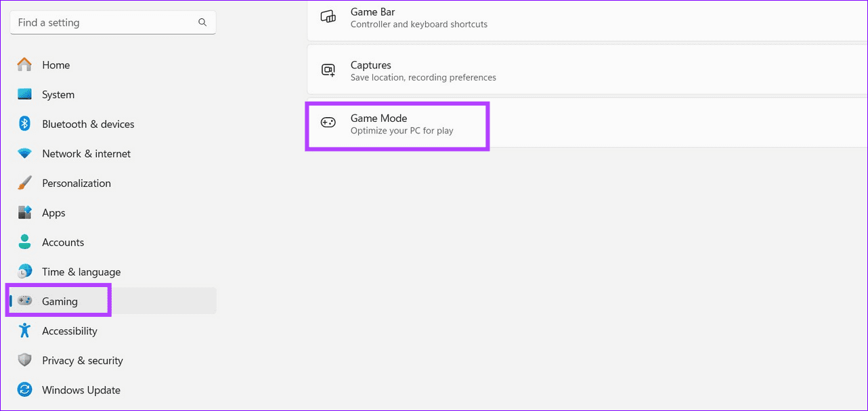Viewport: 868px width, 411px height.
Task: Click the Game Bar icon
Action: pos(328,16)
